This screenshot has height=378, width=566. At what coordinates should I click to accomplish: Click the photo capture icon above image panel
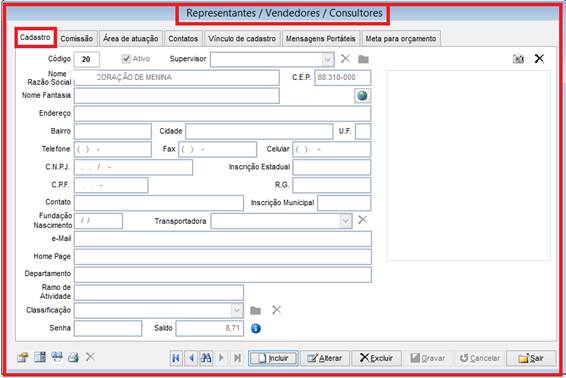pos(518,59)
